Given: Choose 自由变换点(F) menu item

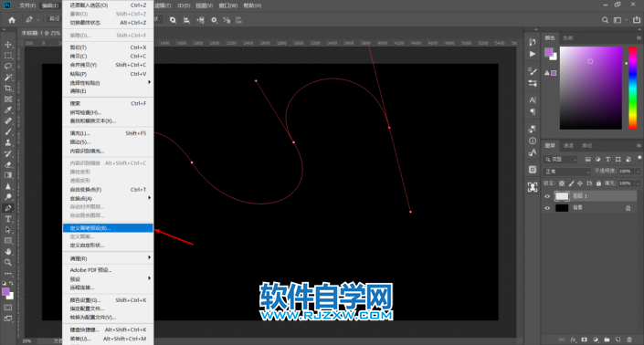Looking at the screenshot, I should pyautogui.click(x=108, y=190).
